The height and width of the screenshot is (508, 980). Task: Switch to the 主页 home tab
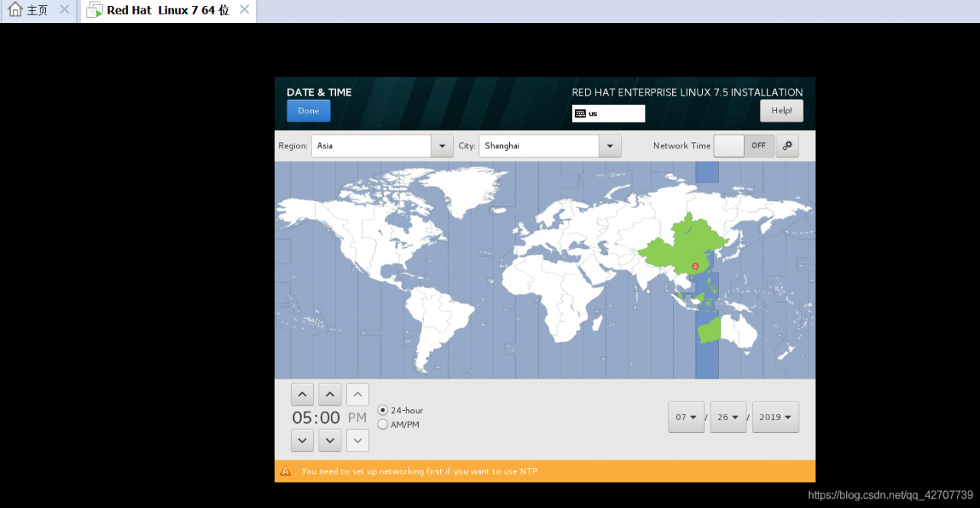39,11
